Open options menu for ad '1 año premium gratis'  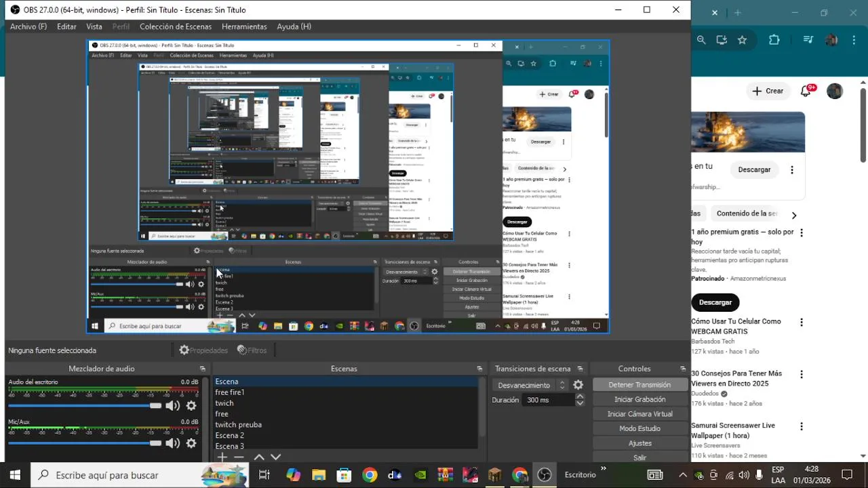(x=802, y=232)
